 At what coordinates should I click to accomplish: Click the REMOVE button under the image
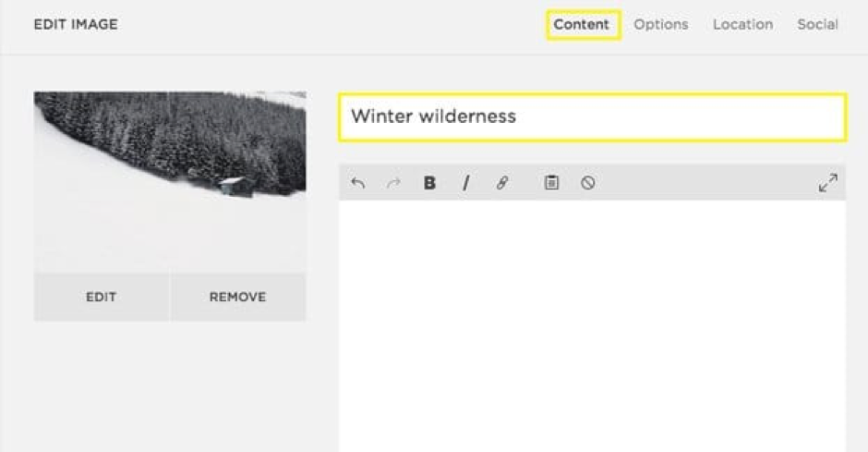click(x=238, y=297)
